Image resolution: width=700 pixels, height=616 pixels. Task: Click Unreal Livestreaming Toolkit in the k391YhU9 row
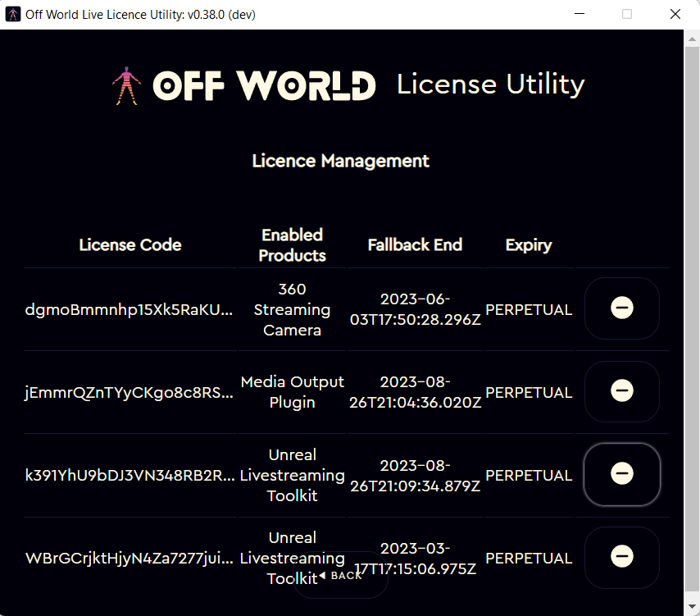(292, 475)
